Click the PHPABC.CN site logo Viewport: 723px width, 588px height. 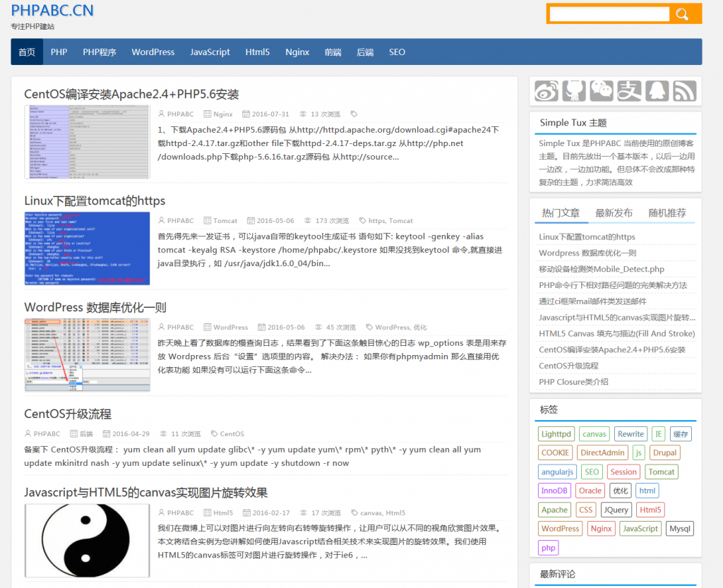point(52,11)
